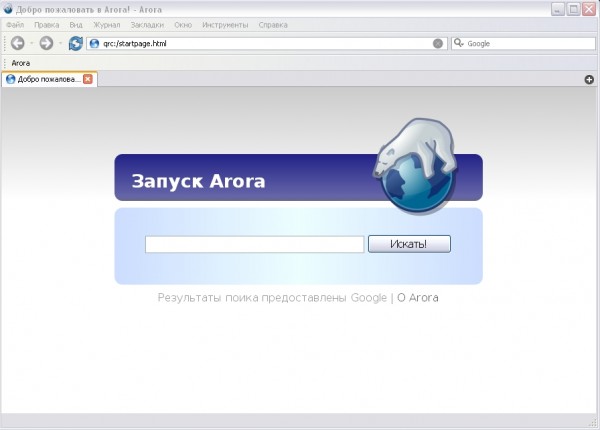Click the globe site icon in address bar
Viewport: 600px width, 430px height.
tap(94, 44)
